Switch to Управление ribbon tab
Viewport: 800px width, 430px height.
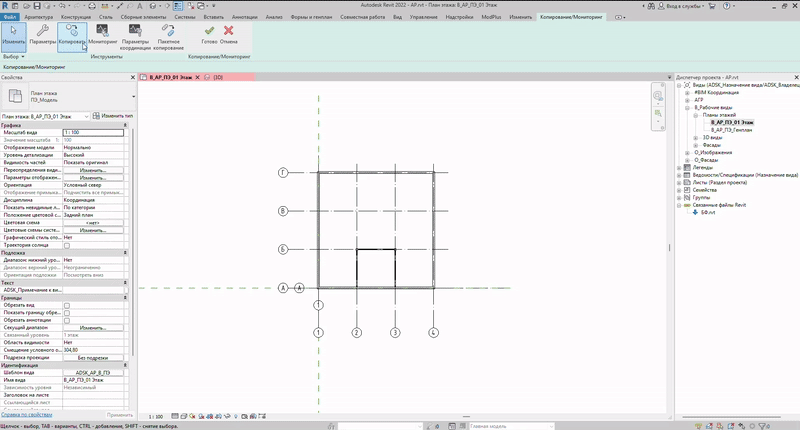coord(423,17)
